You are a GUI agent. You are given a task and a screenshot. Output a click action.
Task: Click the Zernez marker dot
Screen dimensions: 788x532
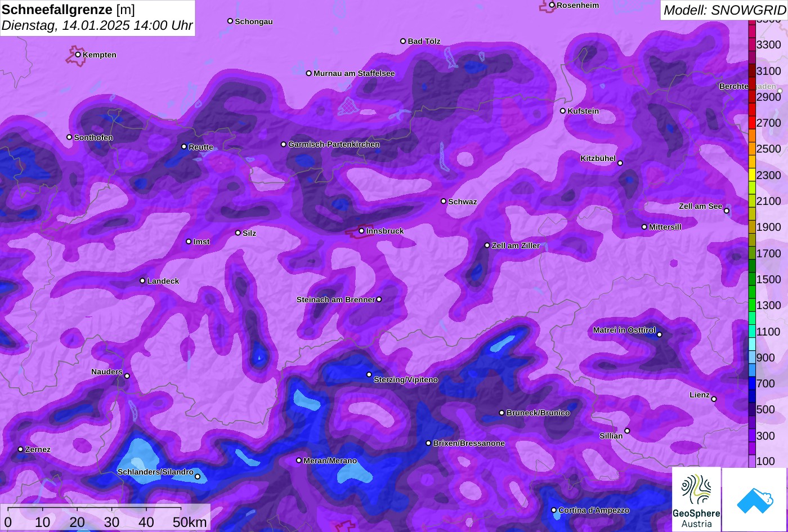(20, 449)
